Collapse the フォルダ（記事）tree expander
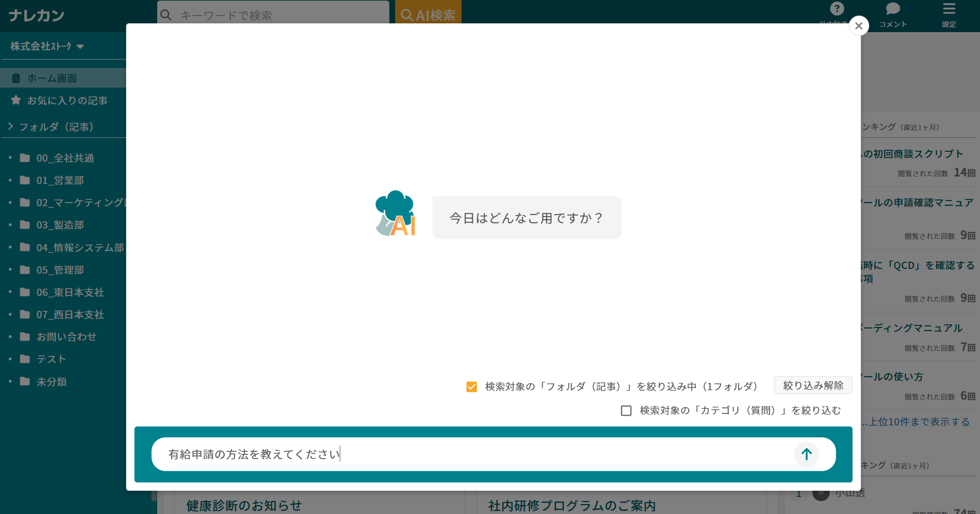 (9, 126)
